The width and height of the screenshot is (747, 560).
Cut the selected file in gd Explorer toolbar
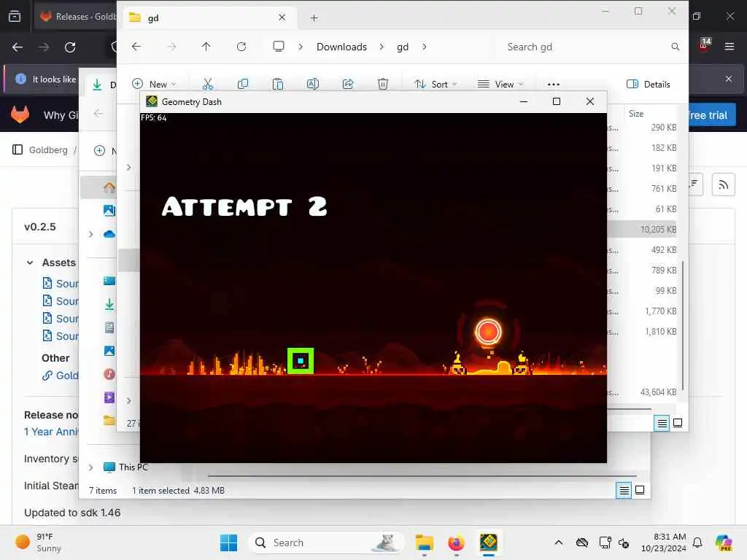coord(208,85)
